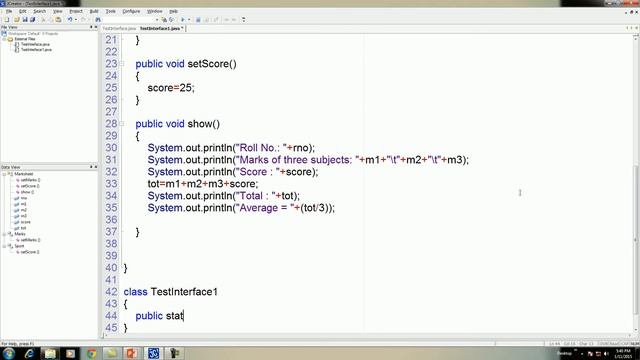Close the File View panel
The image size is (640, 360).
point(96,27)
